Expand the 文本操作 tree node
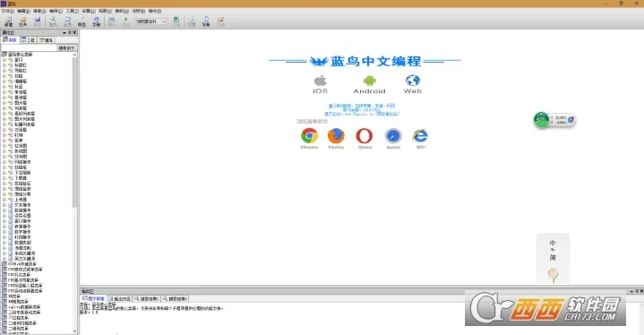This screenshot has height=335, width=644. coord(4,205)
